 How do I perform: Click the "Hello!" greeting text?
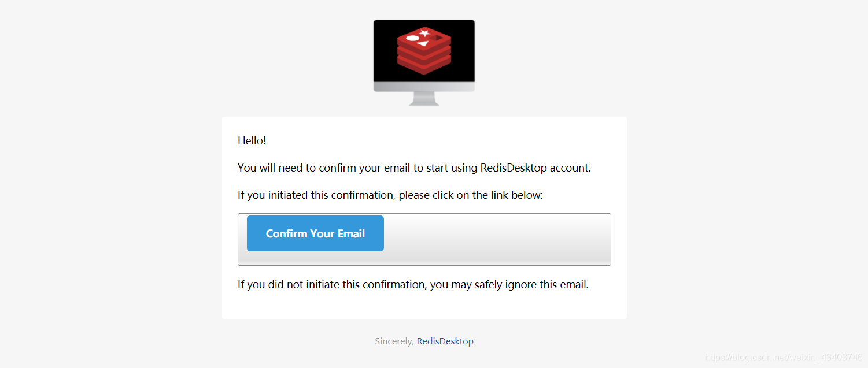252,140
